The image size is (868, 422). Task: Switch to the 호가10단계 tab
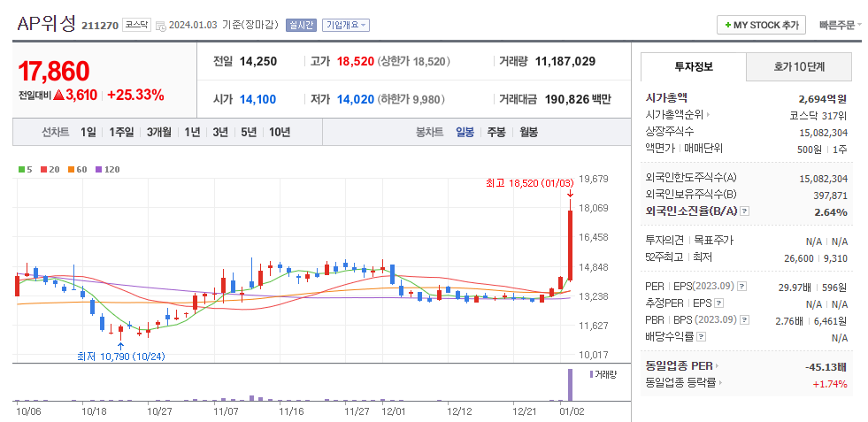pyautogui.click(x=799, y=67)
